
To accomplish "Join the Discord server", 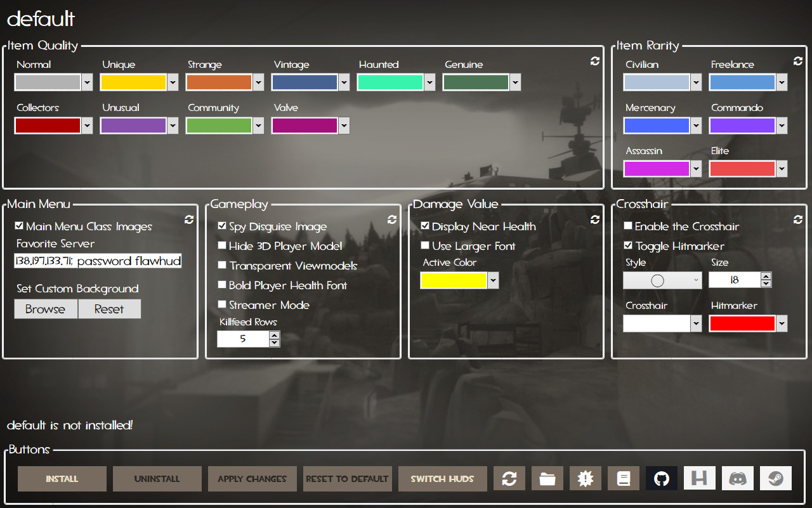I will [x=737, y=478].
